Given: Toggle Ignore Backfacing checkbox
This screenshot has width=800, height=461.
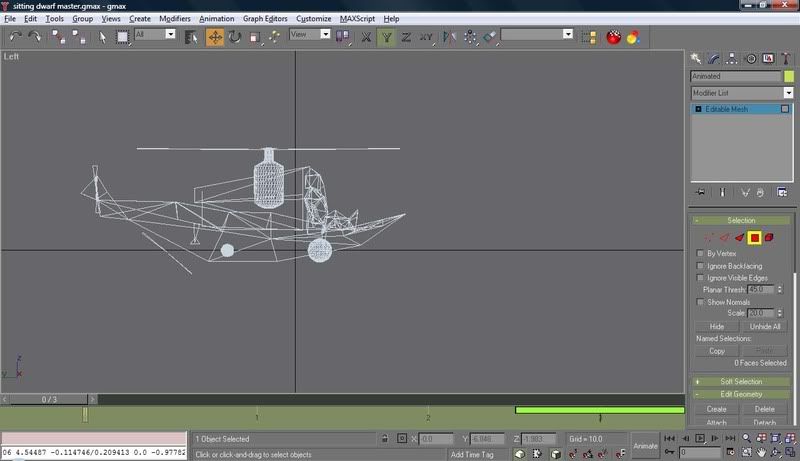Looking at the screenshot, I should pyautogui.click(x=700, y=266).
